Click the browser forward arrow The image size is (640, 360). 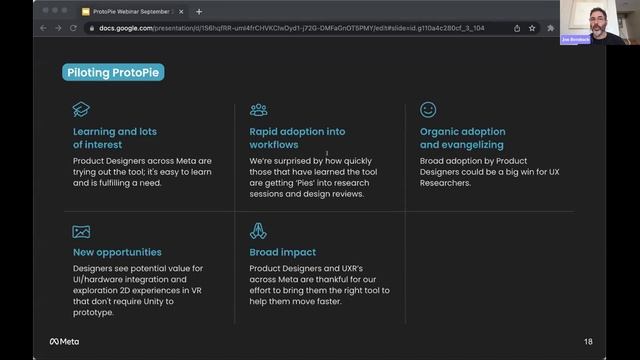click(58, 28)
